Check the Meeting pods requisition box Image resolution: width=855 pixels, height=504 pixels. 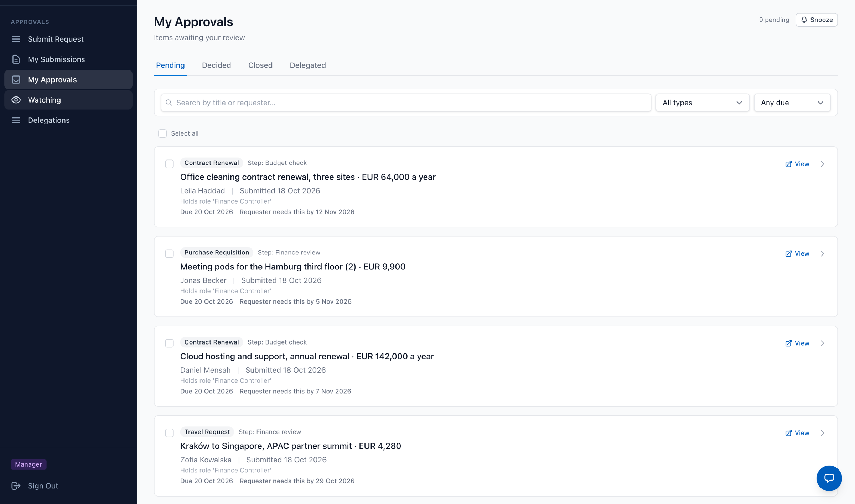point(170,253)
